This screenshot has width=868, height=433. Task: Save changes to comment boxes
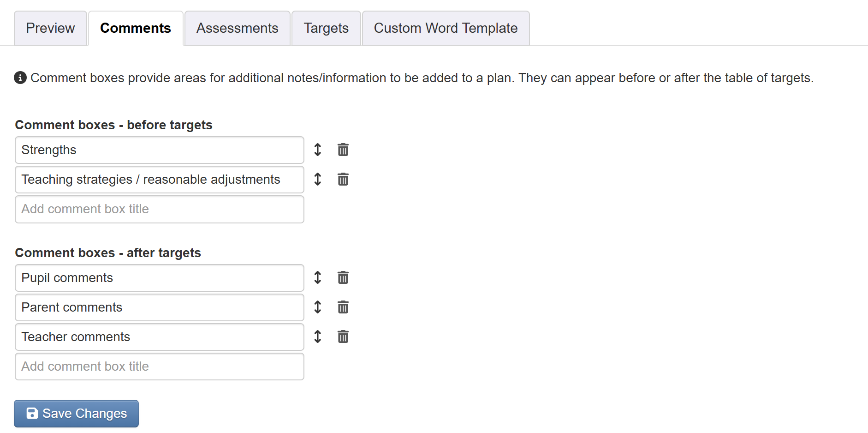point(76,413)
